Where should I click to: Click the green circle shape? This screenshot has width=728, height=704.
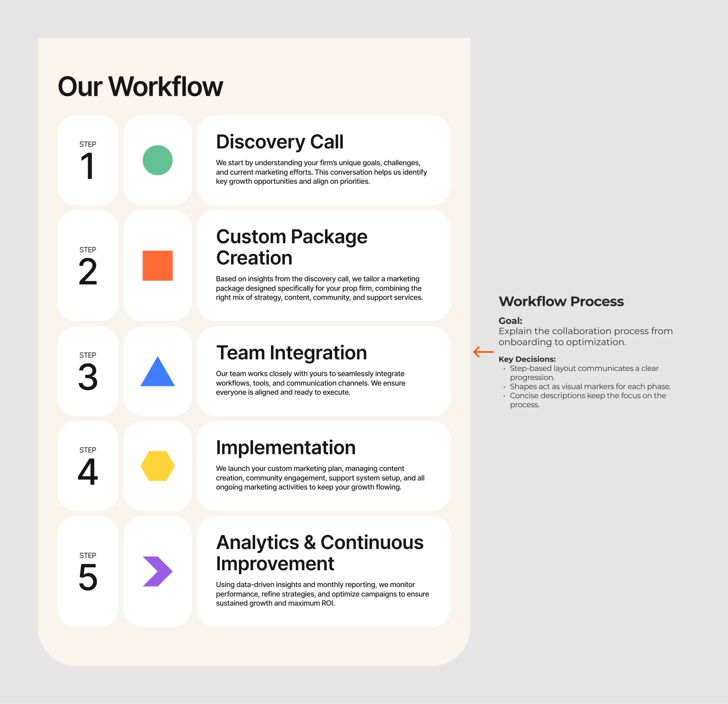point(157,160)
